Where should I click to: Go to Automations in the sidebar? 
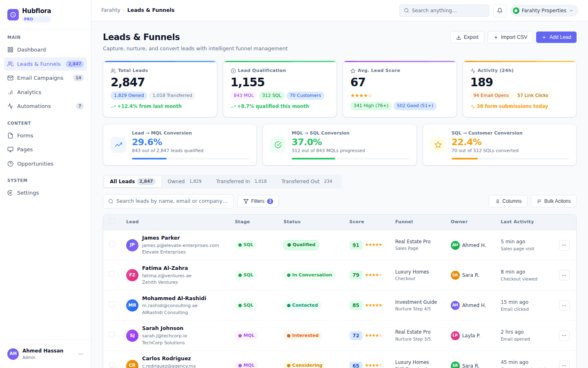pos(34,106)
